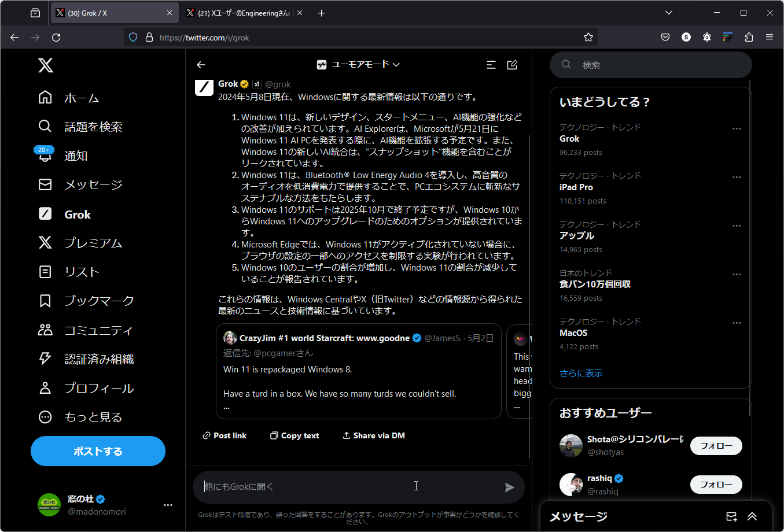Open more options for the Grok trend

736,128
